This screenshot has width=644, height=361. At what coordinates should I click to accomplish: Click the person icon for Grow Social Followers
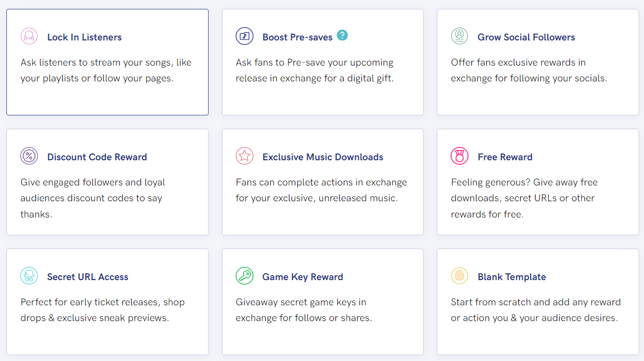click(460, 36)
